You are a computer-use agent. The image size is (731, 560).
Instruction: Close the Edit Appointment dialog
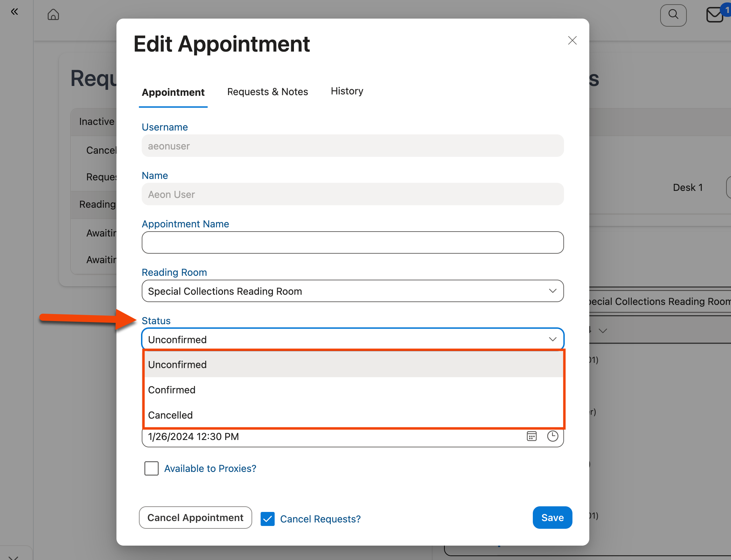coord(572,40)
